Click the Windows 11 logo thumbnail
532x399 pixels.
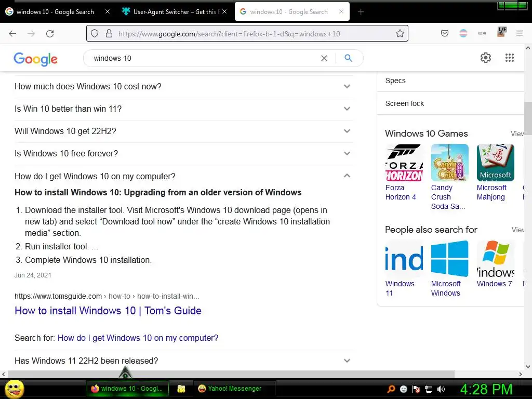coord(404,259)
